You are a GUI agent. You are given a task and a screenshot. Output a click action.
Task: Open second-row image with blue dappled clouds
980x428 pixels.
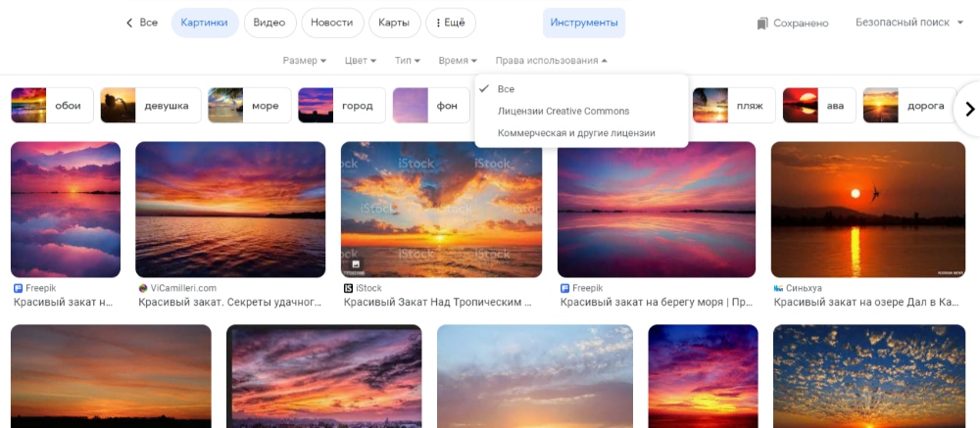(x=869, y=376)
